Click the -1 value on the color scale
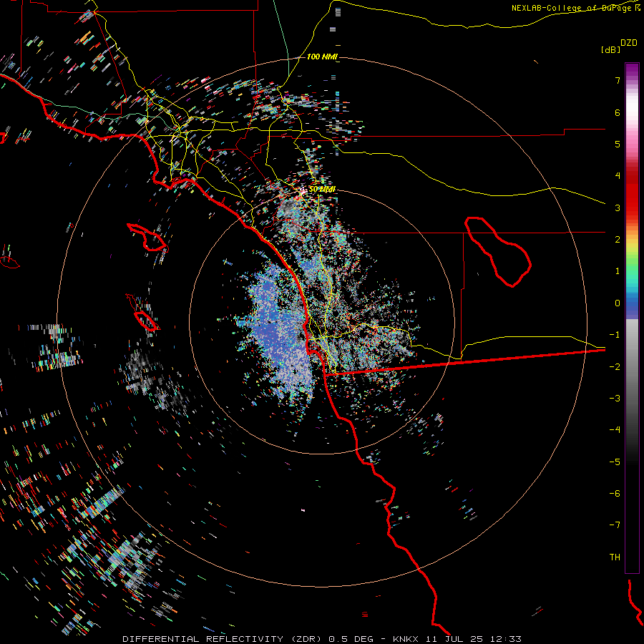644x644 pixels. click(615, 335)
